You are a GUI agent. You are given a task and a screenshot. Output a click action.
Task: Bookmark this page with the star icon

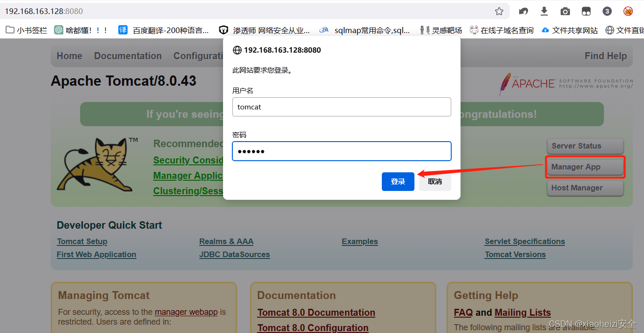499,11
